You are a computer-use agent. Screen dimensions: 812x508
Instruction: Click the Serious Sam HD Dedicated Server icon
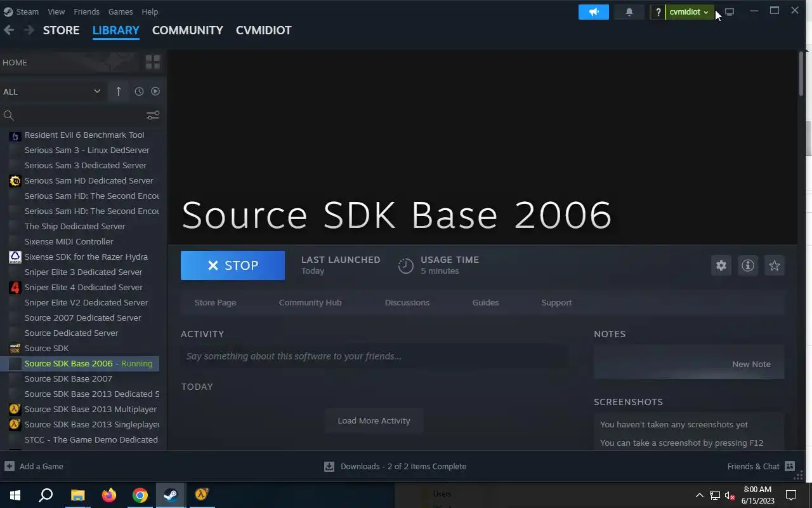click(x=15, y=180)
